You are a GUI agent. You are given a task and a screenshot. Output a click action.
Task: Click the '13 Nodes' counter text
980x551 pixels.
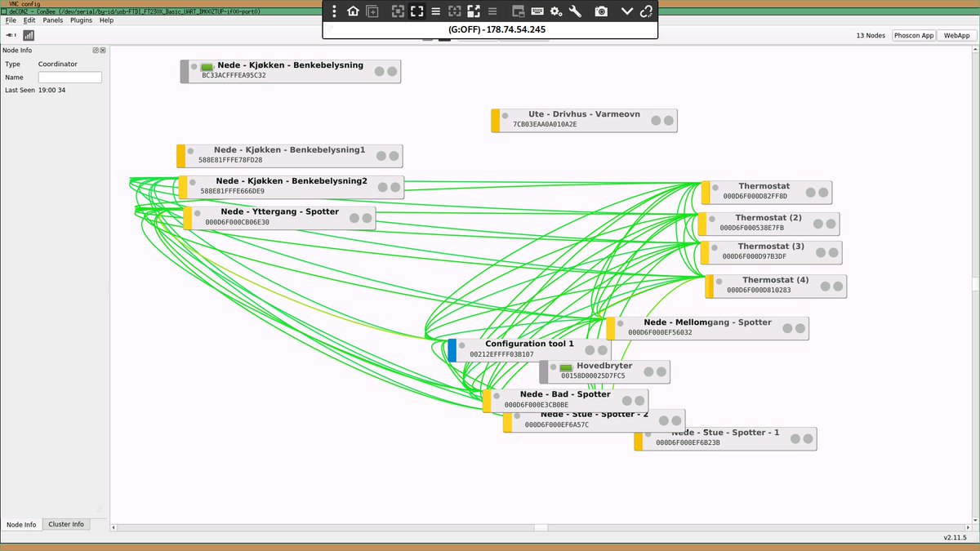pos(871,36)
